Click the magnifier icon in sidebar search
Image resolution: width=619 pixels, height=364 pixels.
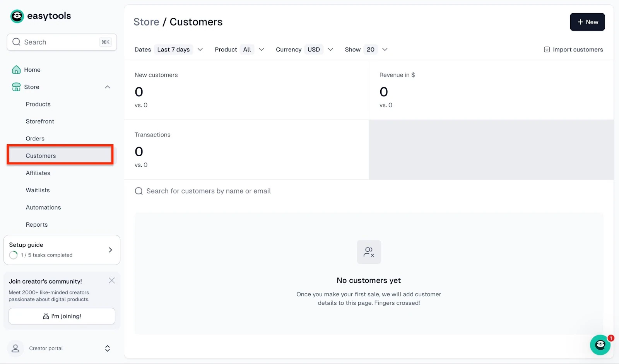16,42
